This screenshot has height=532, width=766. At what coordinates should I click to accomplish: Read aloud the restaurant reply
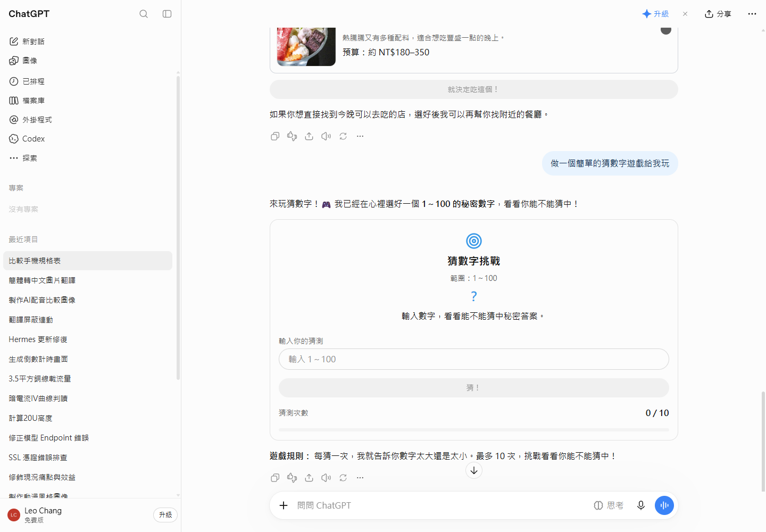coord(326,136)
